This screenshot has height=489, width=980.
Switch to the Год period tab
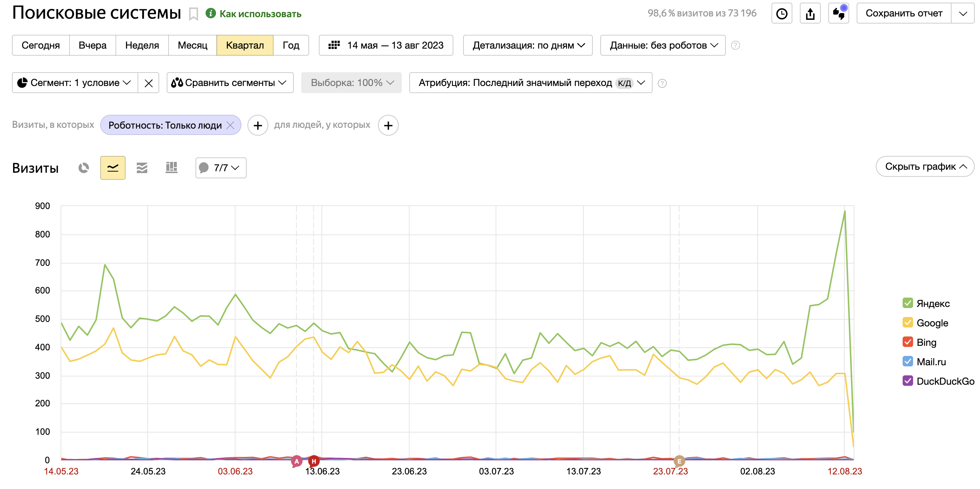(x=291, y=45)
